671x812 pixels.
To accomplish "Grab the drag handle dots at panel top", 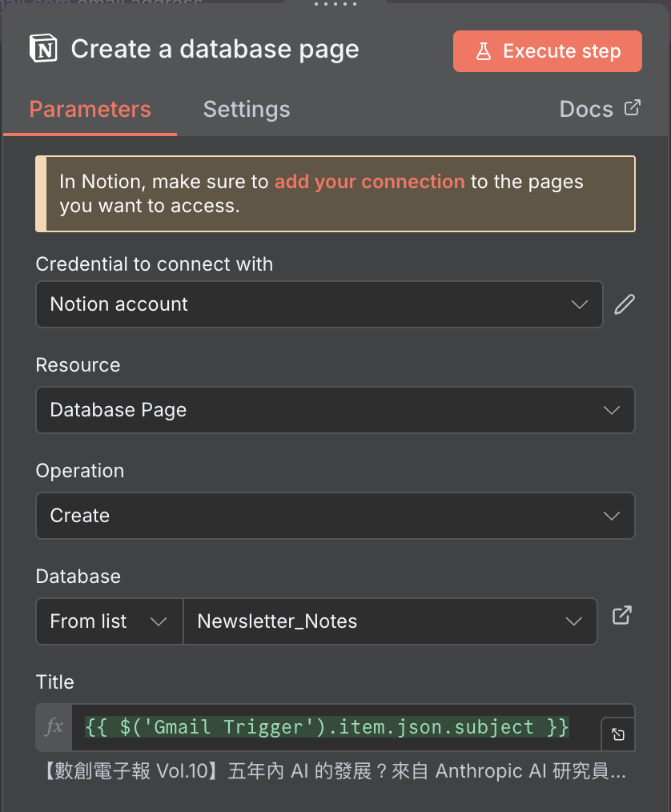I will [x=335, y=5].
